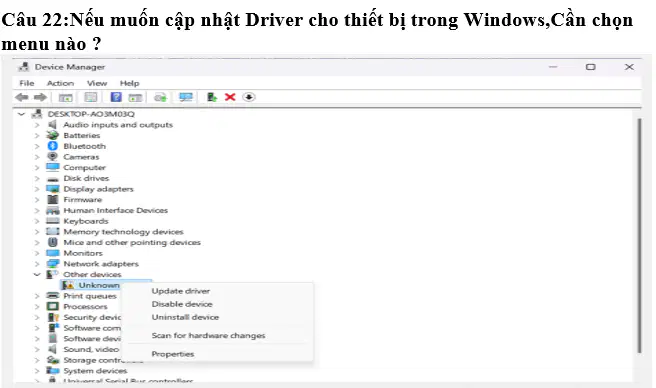The image size is (656, 388).
Task: Click the Back arrow toolbar icon
Action: pyautogui.click(x=21, y=97)
